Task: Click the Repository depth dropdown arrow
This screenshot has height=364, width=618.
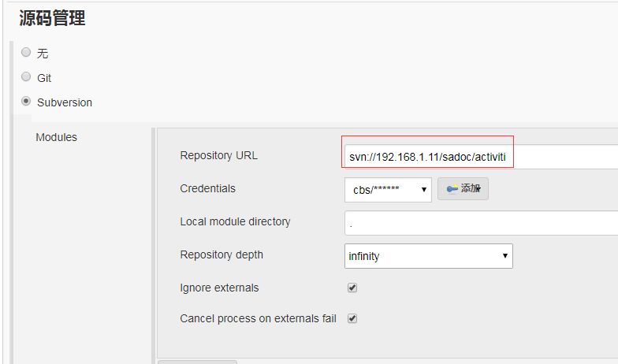Action: click(504, 256)
